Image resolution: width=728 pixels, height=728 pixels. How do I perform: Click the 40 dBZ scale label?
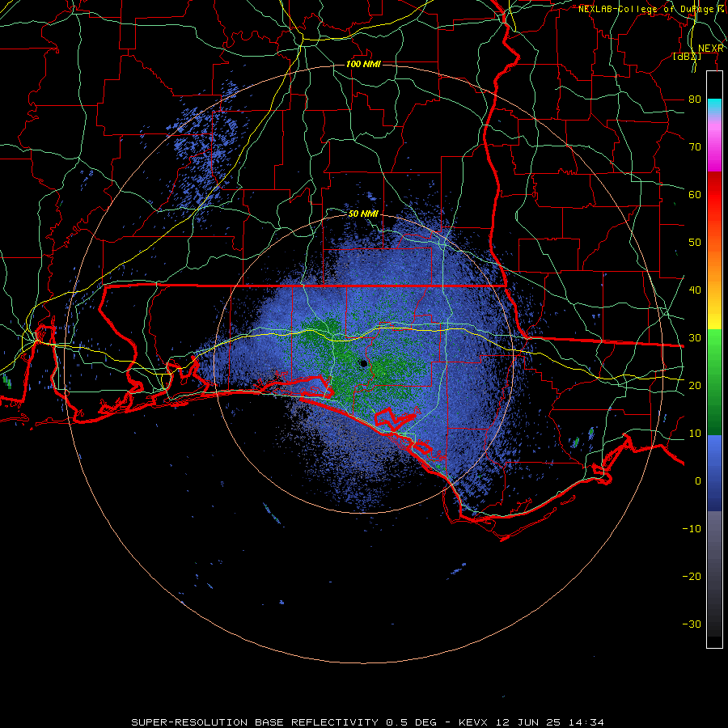point(695,290)
